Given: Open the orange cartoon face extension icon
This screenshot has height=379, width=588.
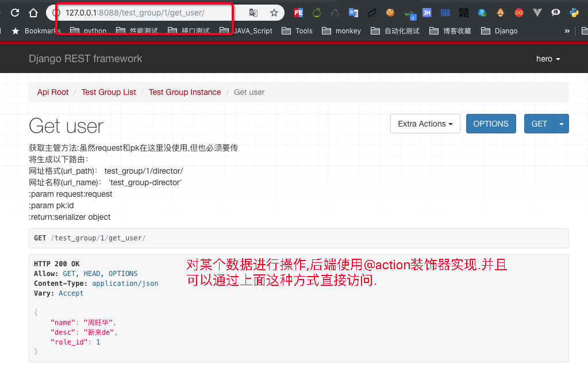Looking at the screenshot, I should pyautogui.click(x=501, y=13).
